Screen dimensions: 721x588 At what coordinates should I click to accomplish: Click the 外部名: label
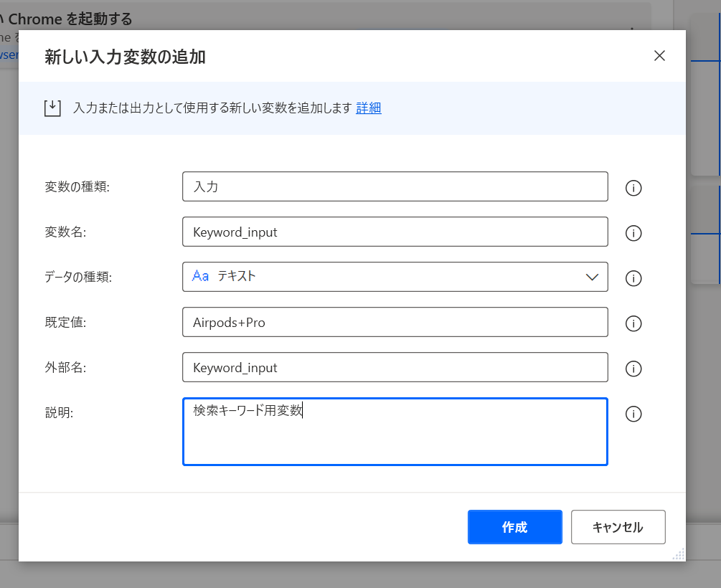(65, 367)
